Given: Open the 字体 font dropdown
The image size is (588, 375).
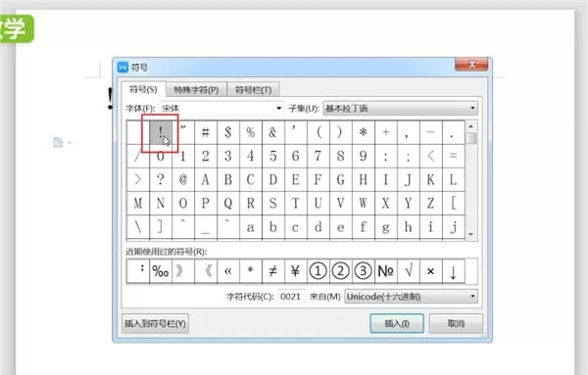Looking at the screenshot, I should pos(221,109).
